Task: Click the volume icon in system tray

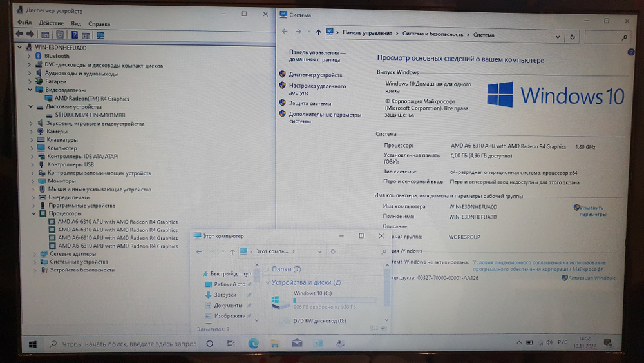Action: pyautogui.click(x=549, y=342)
